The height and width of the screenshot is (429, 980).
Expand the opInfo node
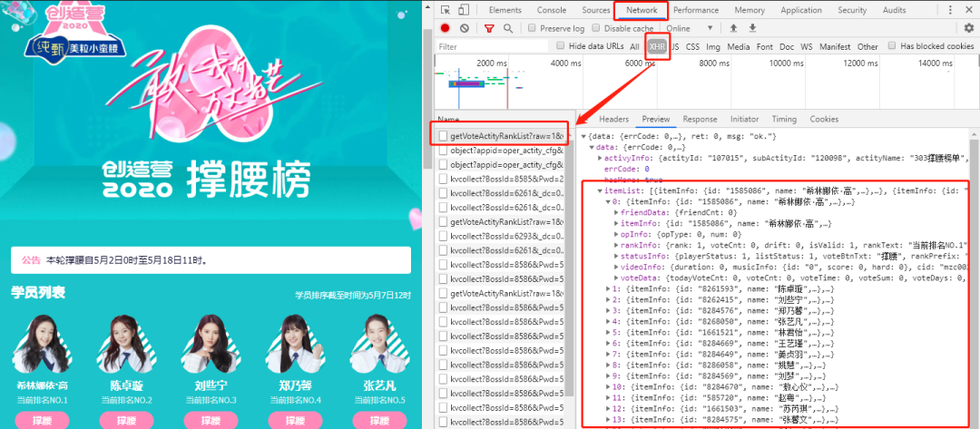615,235
